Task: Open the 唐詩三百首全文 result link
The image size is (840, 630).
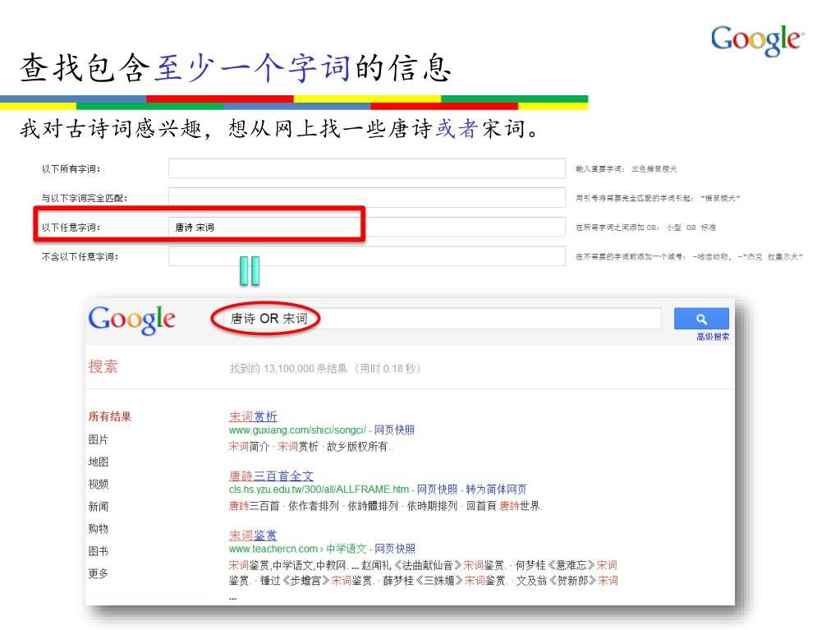Action: click(x=271, y=476)
